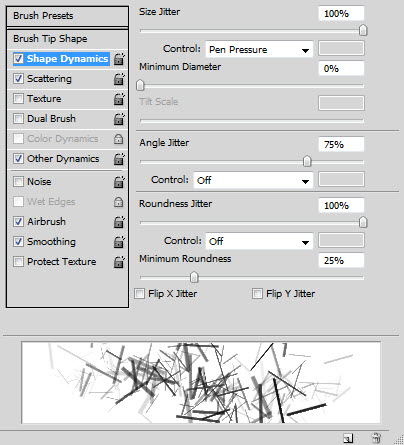404x445 pixels.
Task: Click the Noise option label
Action: tap(39, 182)
